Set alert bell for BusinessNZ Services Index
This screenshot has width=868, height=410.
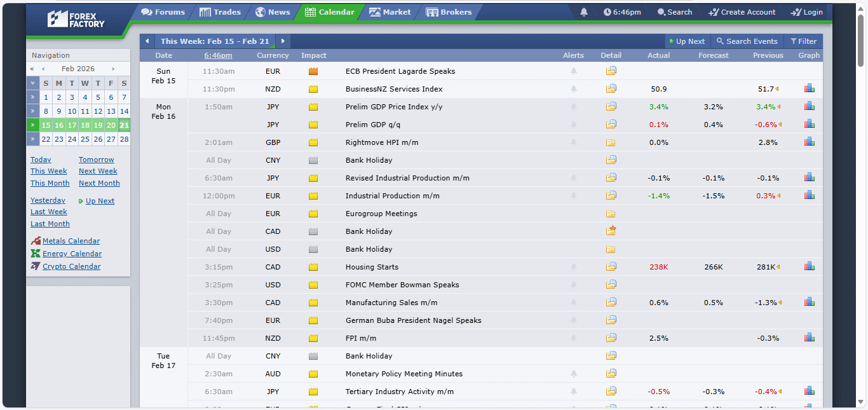point(574,89)
